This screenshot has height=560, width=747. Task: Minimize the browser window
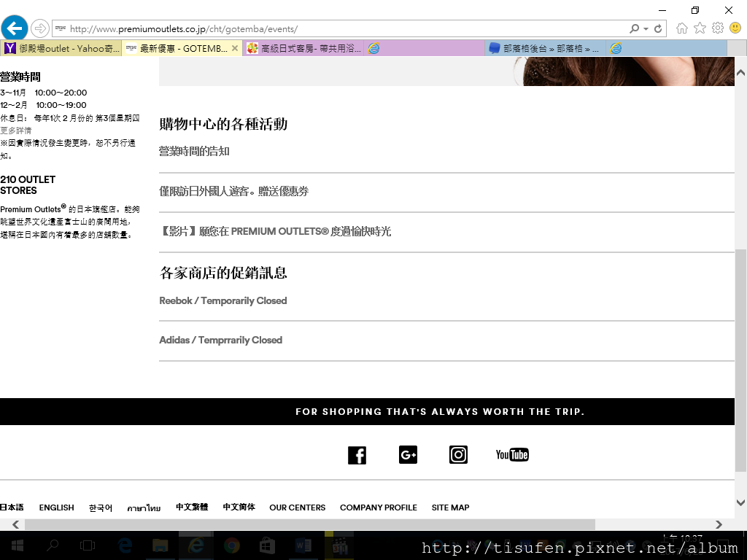[x=662, y=10]
